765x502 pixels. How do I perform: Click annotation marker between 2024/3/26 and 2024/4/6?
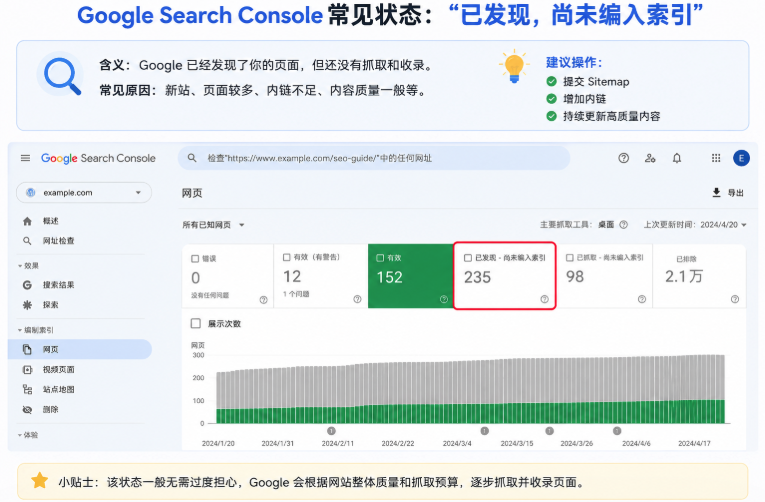pyautogui.click(x=617, y=431)
